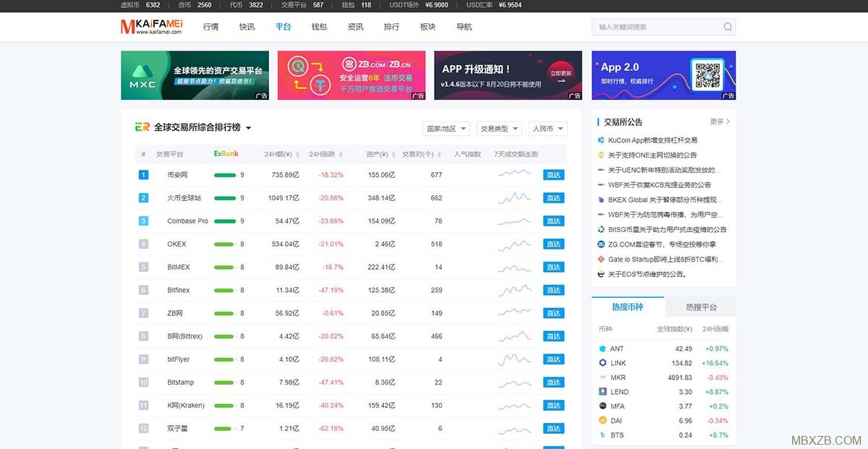Click the MKR coin icon

(603, 377)
